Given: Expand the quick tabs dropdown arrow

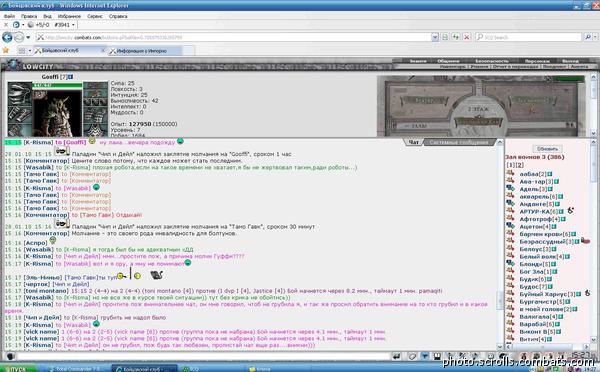Looking at the screenshot, I should tap(30, 51).
